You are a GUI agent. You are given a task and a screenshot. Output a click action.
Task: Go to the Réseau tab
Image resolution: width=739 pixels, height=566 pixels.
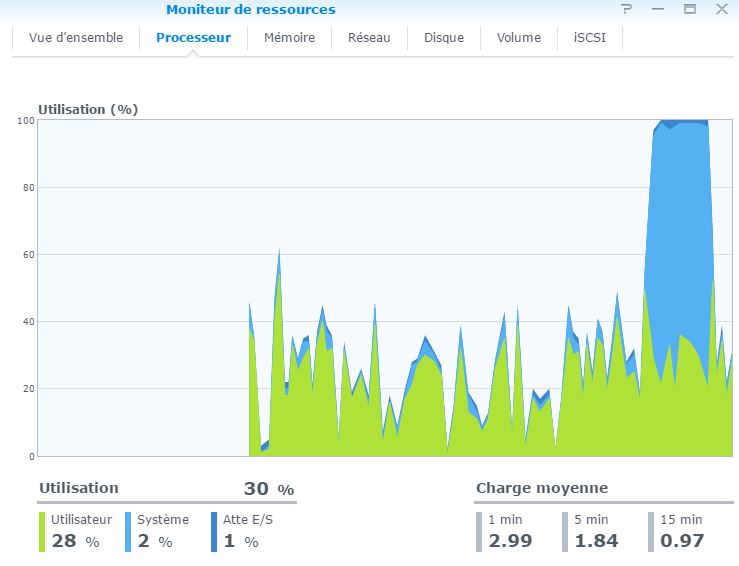click(x=369, y=38)
